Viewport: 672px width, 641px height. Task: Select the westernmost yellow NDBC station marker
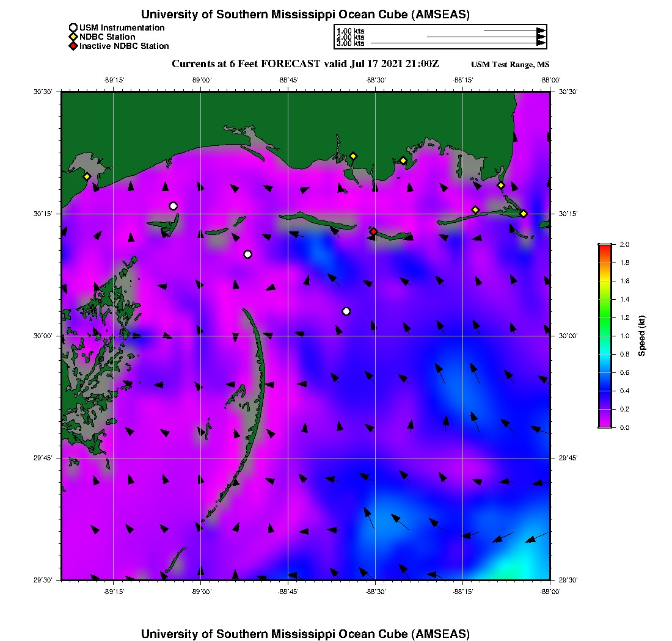coord(87,176)
